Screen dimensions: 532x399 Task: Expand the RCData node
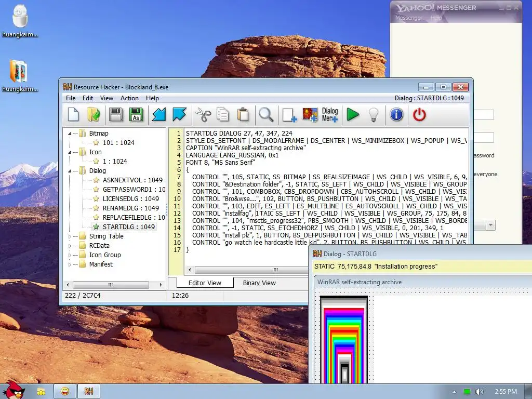click(70, 246)
